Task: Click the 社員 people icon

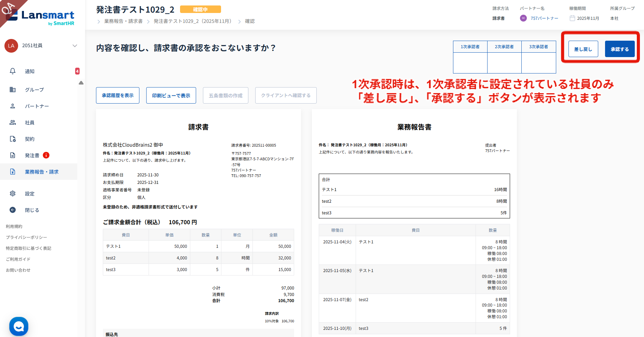Action: coord(13,122)
